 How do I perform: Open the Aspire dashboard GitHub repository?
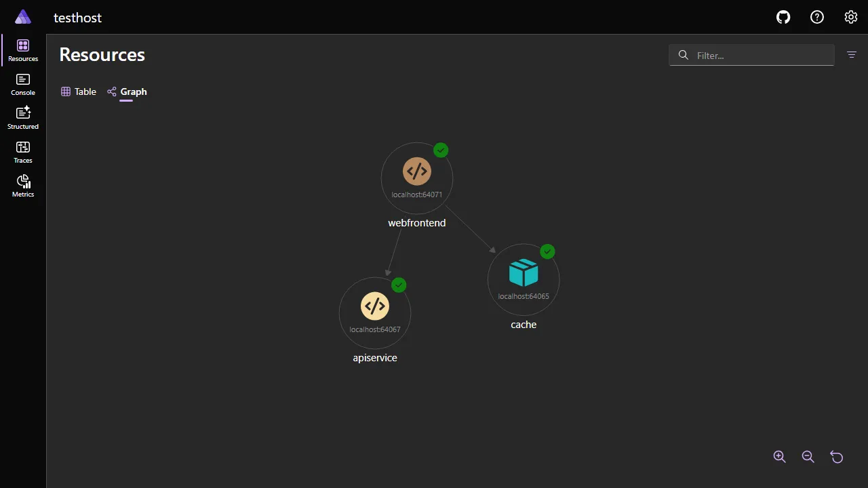[x=783, y=17]
